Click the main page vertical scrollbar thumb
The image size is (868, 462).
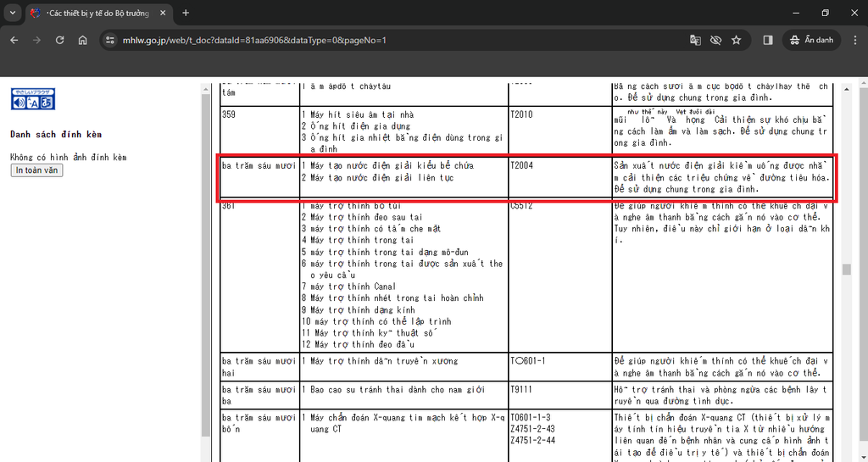coord(845,270)
